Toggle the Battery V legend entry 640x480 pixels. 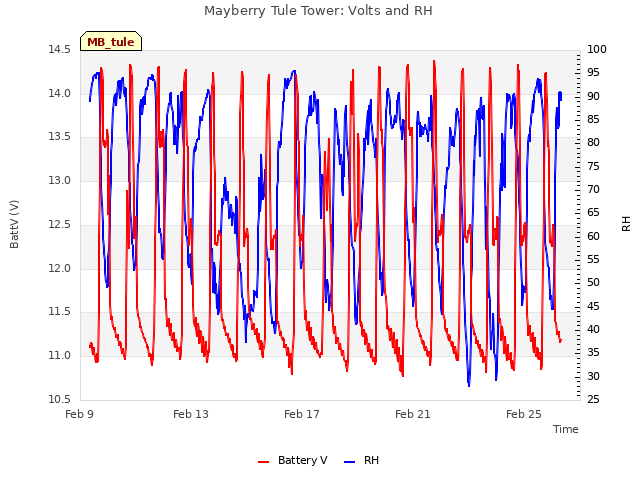(292, 460)
